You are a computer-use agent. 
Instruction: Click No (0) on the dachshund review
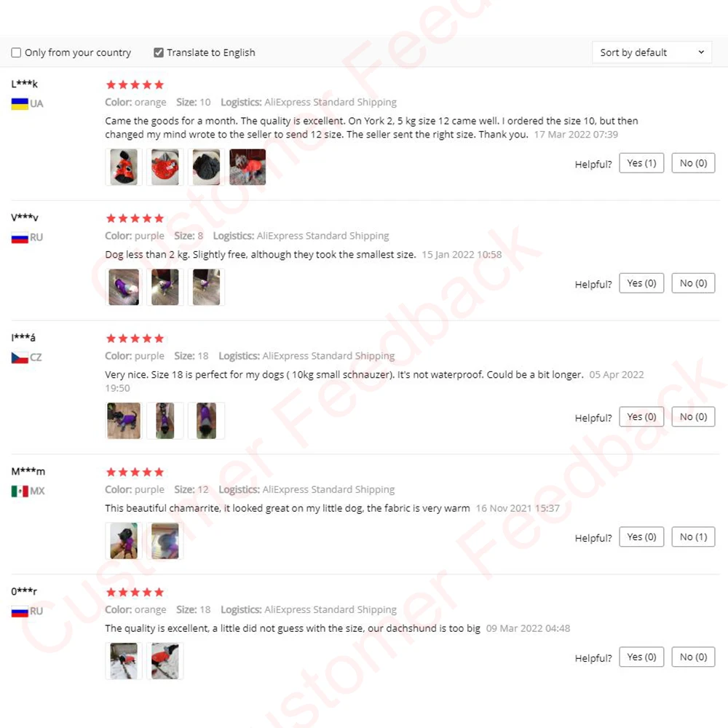point(693,657)
